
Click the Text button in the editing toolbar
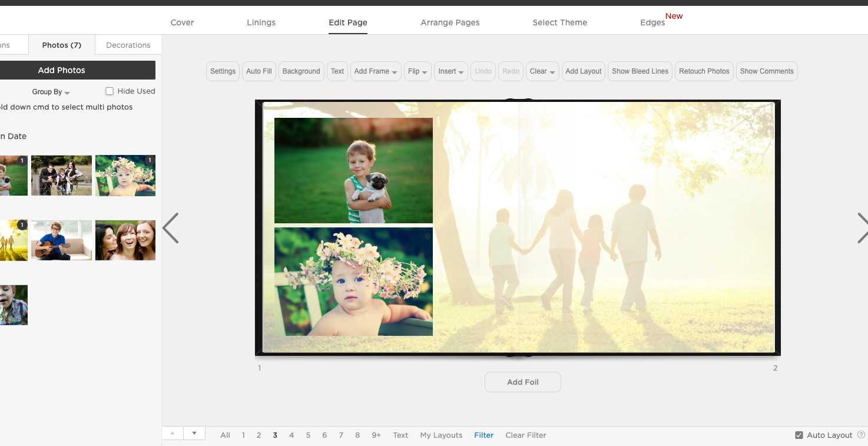pyautogui.click(x=337, y=71)
